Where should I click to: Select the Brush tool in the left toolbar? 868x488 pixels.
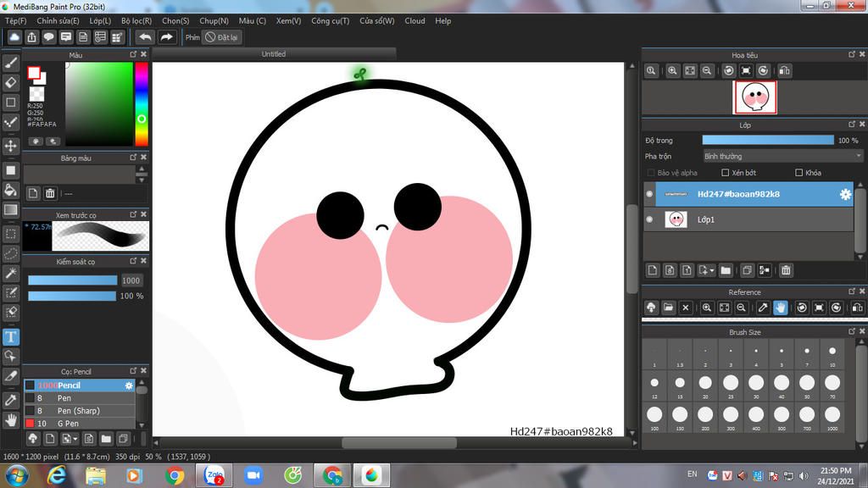[x=10, y=63]
